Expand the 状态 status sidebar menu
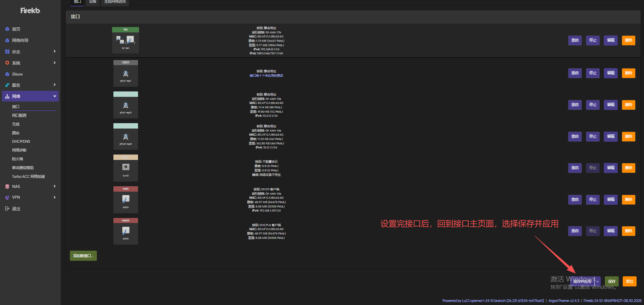The height and width of the screenshot is (305, 644). click(x=54, y=52)
